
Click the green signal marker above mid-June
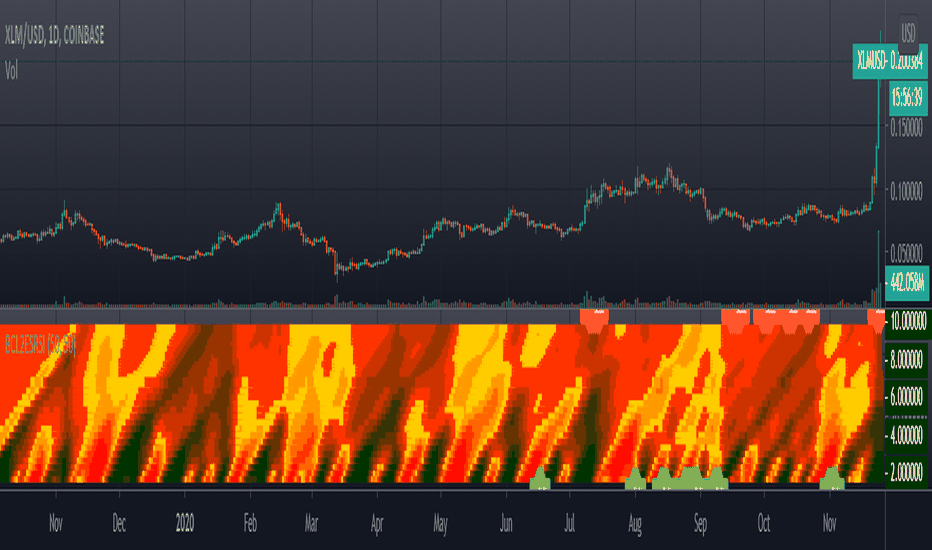[x=540, y=479]
